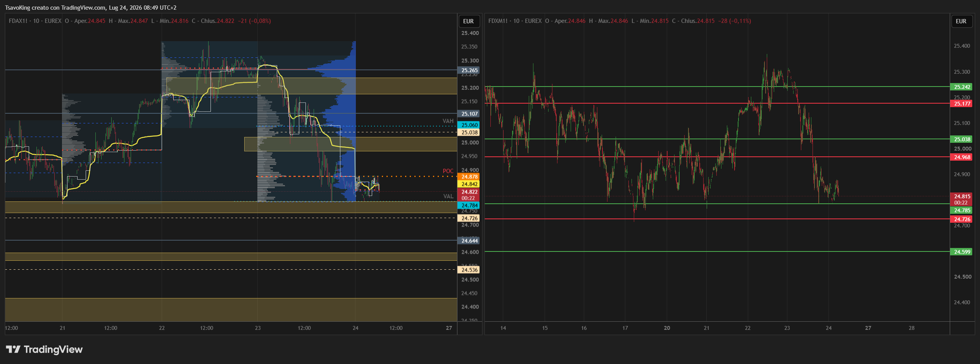Select the green 25.038 label on the FDXM1! axis
980x364 pixels.
pos(962,139)
